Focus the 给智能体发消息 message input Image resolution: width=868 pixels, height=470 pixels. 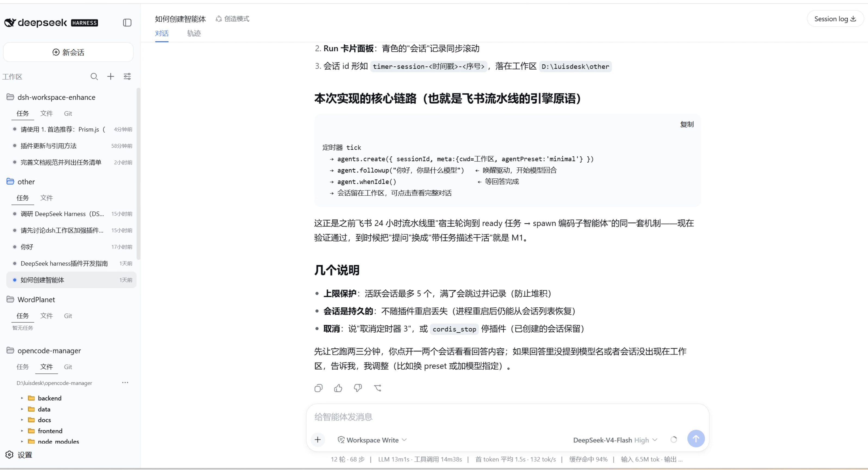pos(507,417)
